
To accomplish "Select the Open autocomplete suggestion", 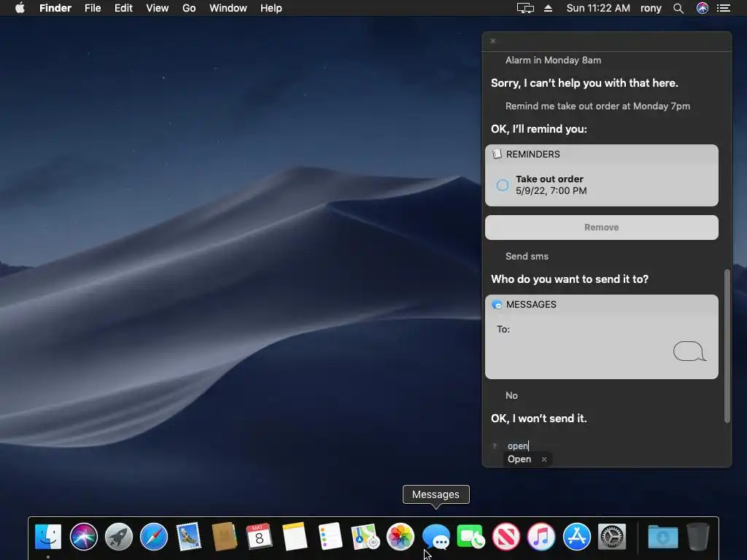I will click(519, 459).
